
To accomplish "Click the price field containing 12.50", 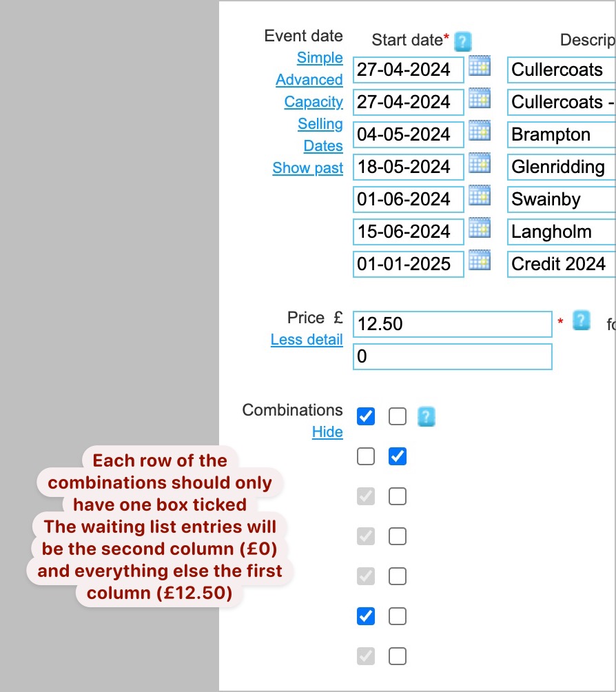I will click(452, 324).
